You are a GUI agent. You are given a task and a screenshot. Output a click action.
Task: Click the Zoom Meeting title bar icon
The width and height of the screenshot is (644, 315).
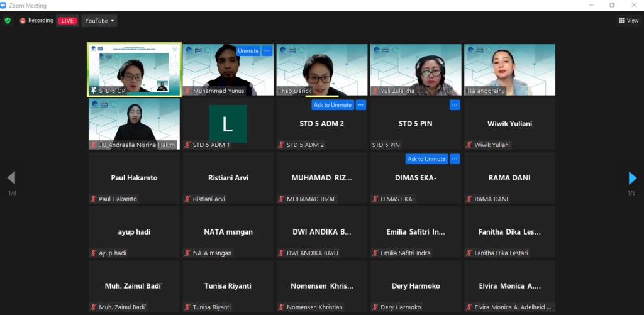5,4
